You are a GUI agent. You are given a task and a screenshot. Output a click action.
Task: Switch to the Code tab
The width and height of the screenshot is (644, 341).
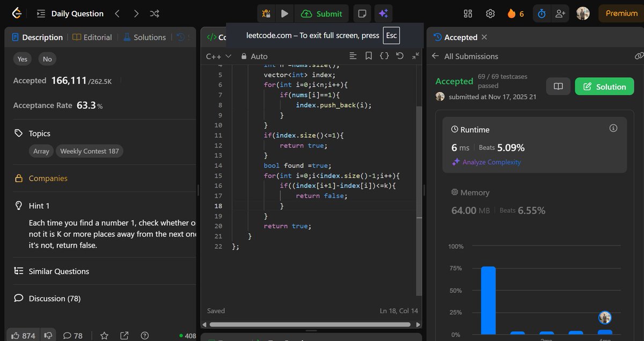coord(216,37)
